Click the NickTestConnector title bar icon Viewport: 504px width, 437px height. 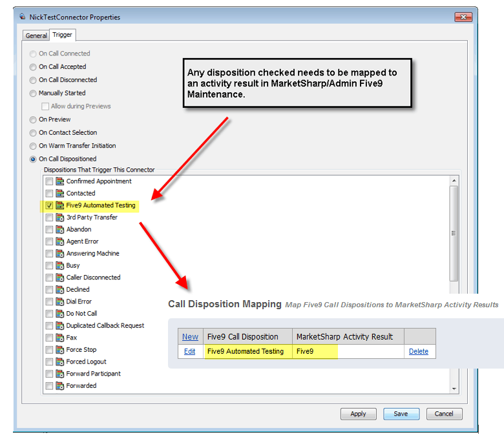coord(23,17)
